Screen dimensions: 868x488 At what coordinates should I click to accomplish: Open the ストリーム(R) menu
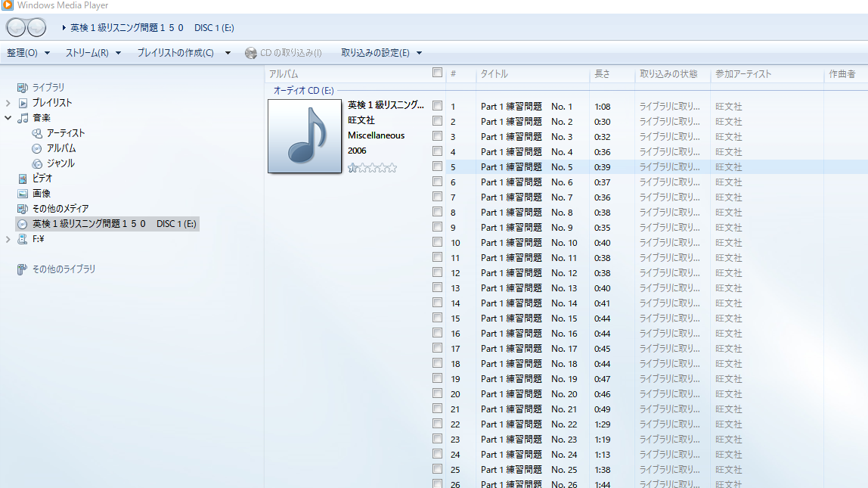click(x=93, y=53)
